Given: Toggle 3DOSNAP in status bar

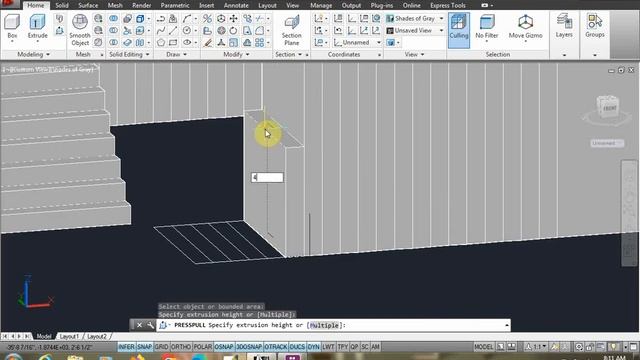Looking at the screenshot, I should pos(249,347).
